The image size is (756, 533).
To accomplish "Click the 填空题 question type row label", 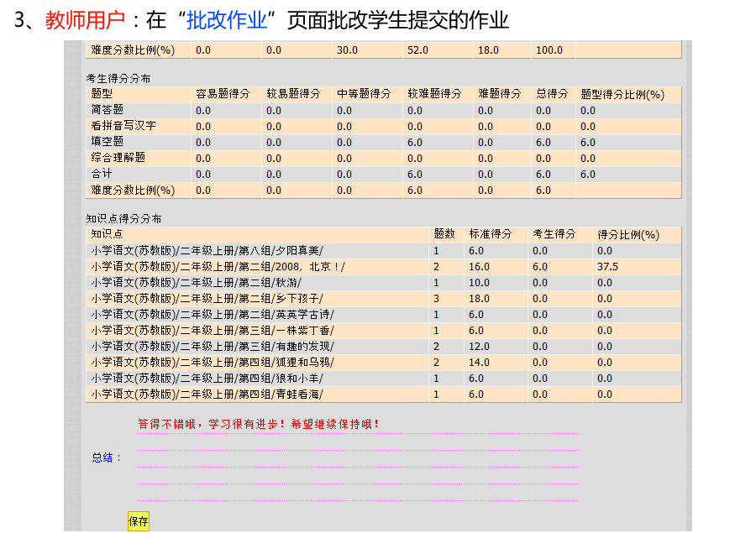I will click(x=107, y=143).
